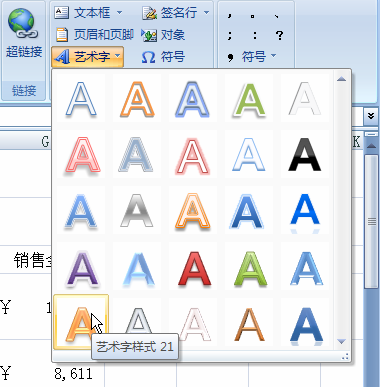Pick the faint white WordArt style 5
Image resolution: width=380 pixels, height=387 pixels.
pos(305,99)
